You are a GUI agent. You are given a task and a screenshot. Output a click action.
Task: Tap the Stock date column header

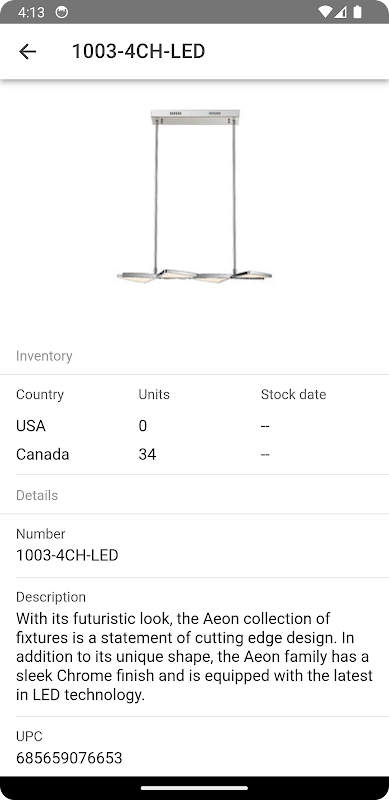click(294, 394)
